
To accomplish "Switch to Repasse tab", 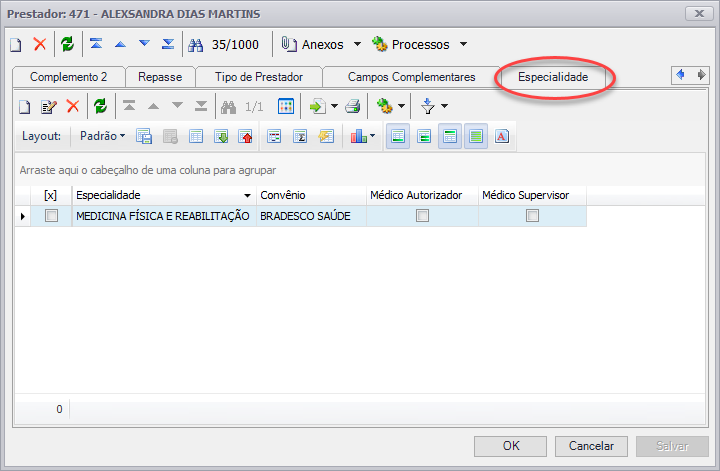I will click(160, 77).
